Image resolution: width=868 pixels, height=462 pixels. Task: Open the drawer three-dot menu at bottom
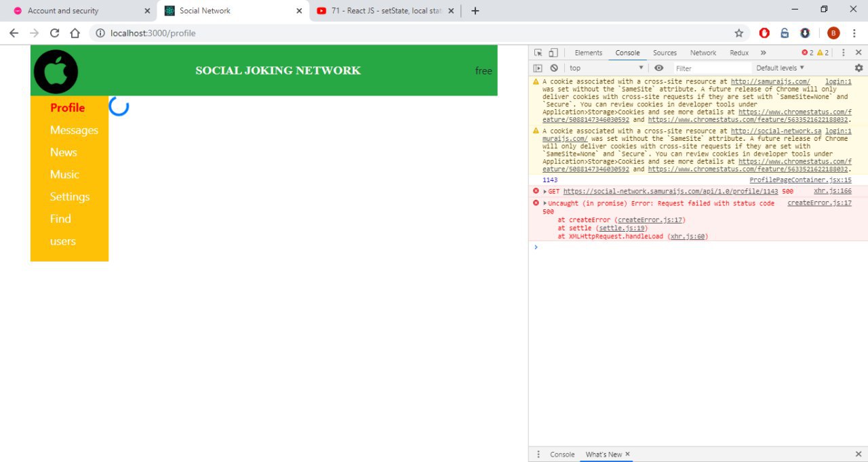click(x=538, y=455)
